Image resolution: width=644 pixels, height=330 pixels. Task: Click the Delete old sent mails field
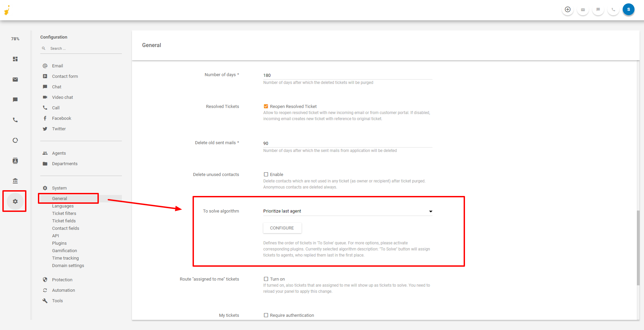(x=348, y=143)
